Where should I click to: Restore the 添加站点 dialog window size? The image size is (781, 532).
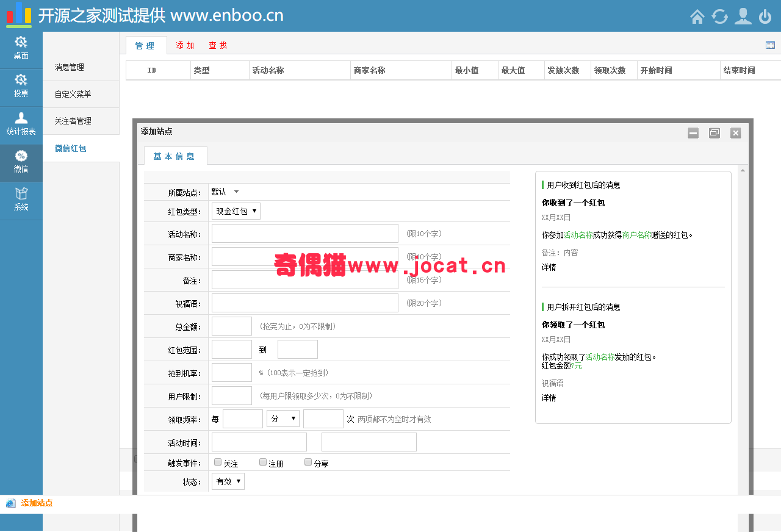point(714,133)
